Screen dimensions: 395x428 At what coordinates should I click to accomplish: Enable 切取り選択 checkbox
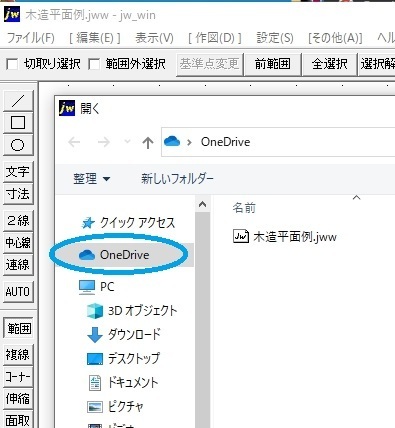coord(12,64)
